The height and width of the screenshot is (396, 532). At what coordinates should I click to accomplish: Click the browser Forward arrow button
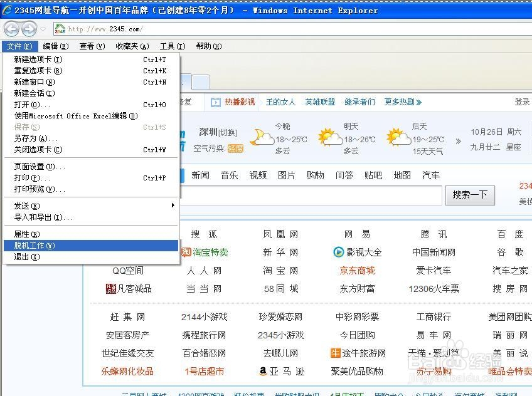tap(29, 29)
